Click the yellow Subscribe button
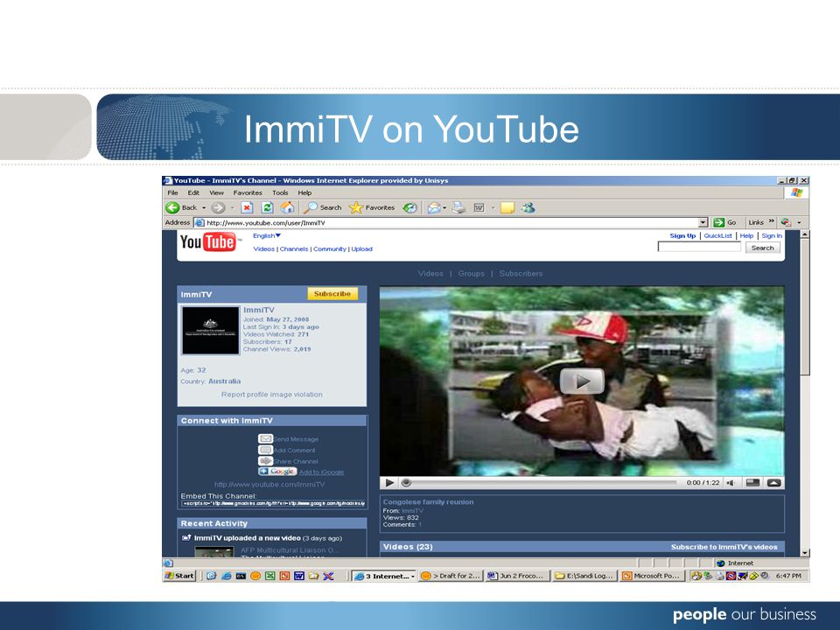Viewport: 840px width, 630px height. [332, 294]
